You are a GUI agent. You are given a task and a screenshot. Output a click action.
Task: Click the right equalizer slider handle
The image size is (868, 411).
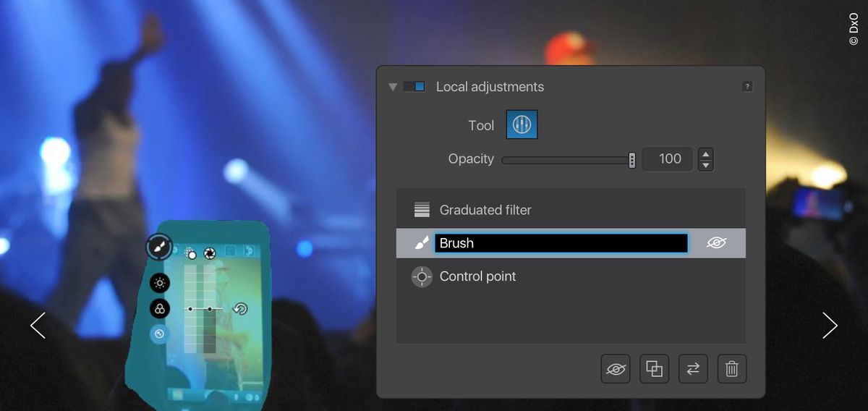point(210,309)
